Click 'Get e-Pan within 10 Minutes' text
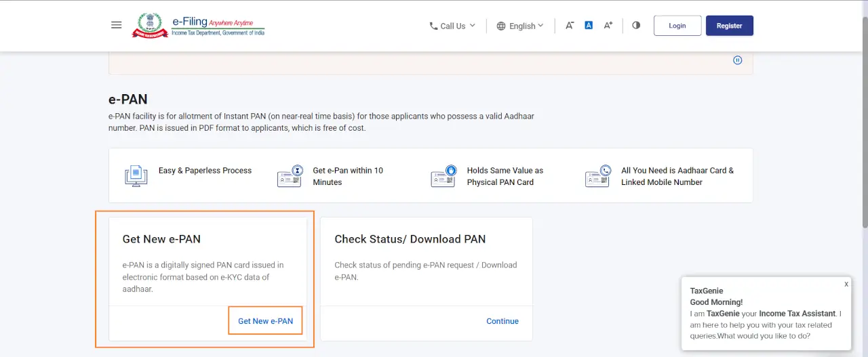The image size is (868, 357). [x=348, y=176]
